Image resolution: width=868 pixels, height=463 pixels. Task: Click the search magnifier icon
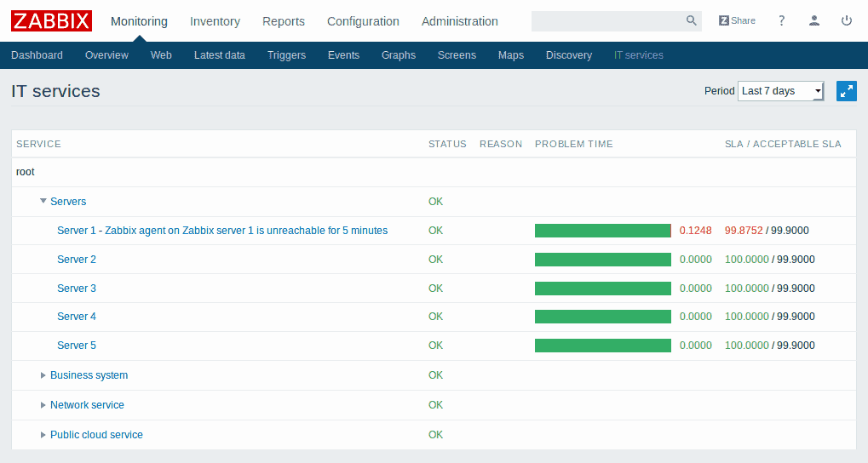click(691, 21)
